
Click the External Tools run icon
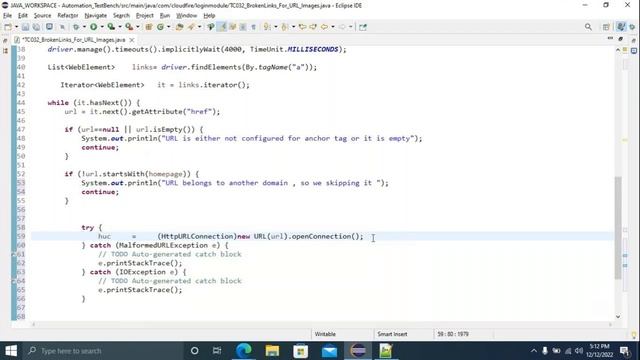[x=129, y=27]
